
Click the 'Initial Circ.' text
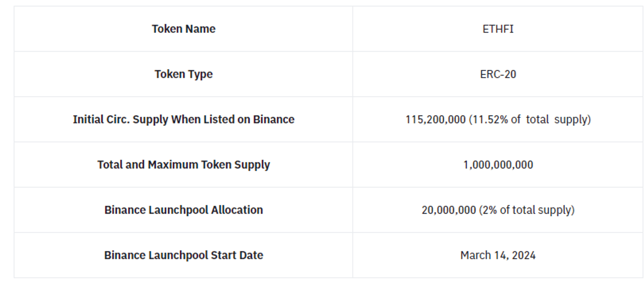[x=101, y=119]
